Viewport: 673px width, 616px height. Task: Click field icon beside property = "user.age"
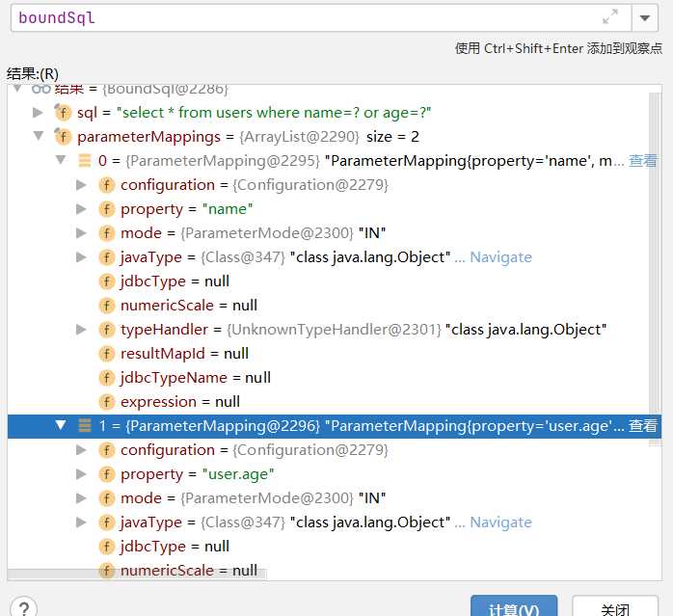[x=106, y=474]
